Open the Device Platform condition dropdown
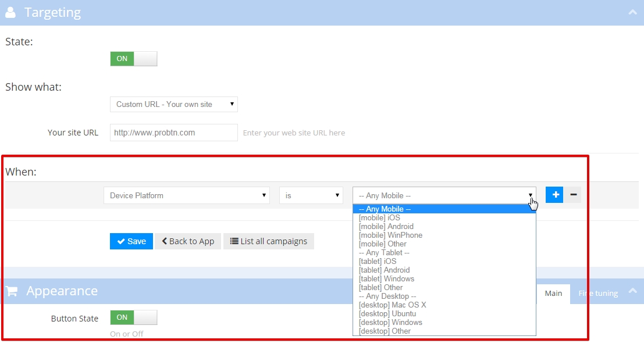The image size is (644, 343). [x=186, y=195]
